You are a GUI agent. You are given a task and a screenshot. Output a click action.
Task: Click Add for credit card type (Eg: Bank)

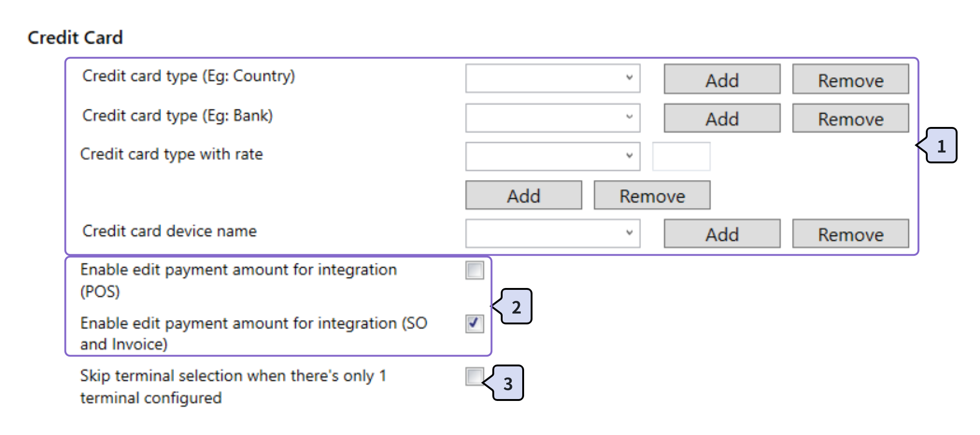(722, 119)
